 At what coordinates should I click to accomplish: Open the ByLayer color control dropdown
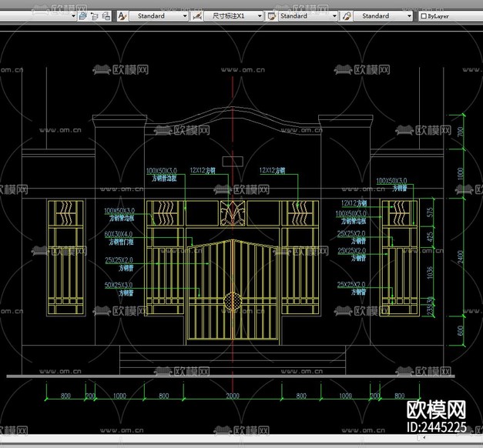(x=451, y=15)
